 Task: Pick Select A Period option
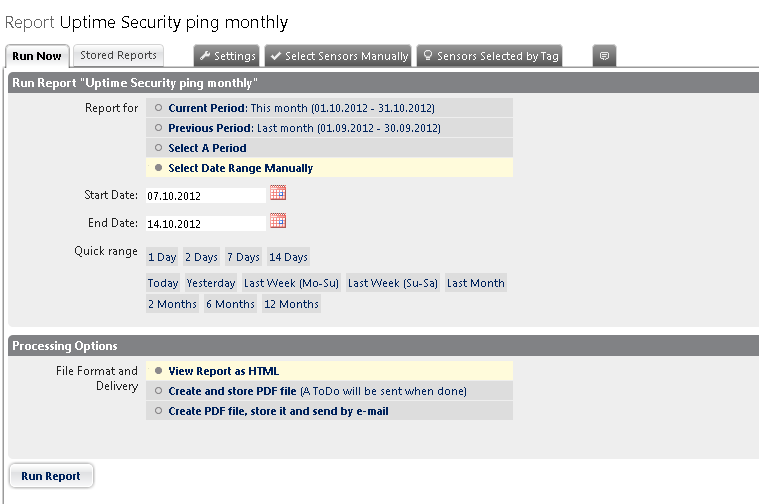click(159, 148)
